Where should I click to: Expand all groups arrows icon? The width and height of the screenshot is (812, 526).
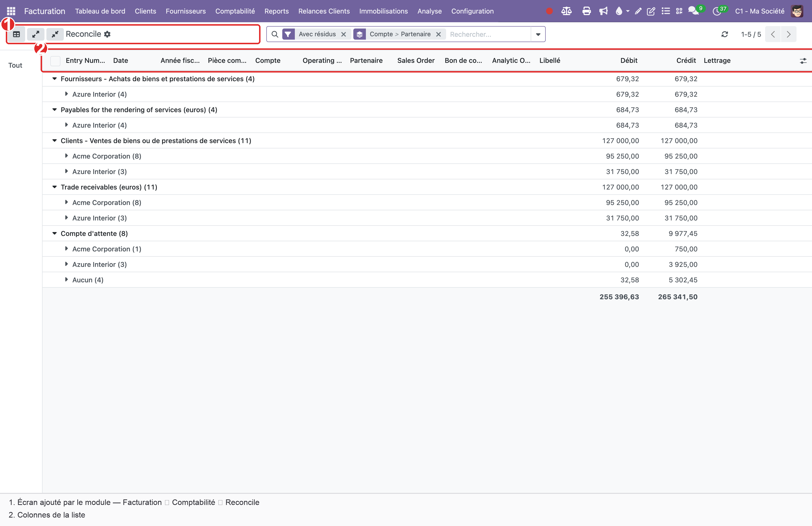[x=36, y=34]
